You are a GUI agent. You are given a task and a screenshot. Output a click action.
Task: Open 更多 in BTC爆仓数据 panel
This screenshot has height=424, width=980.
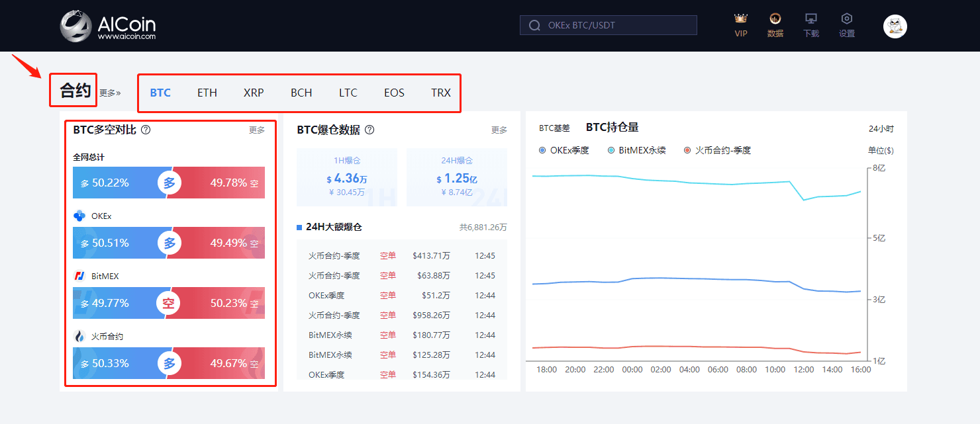click(x=499, y=130)
